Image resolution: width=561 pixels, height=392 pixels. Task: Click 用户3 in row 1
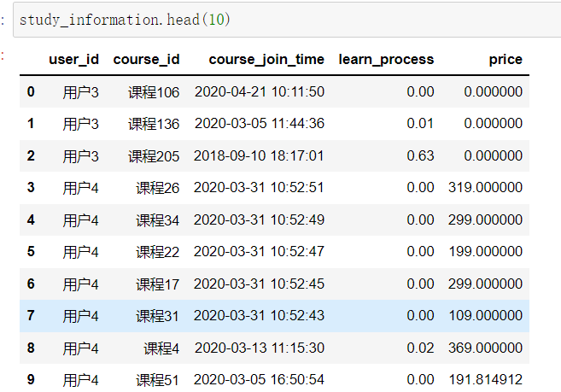80,124
